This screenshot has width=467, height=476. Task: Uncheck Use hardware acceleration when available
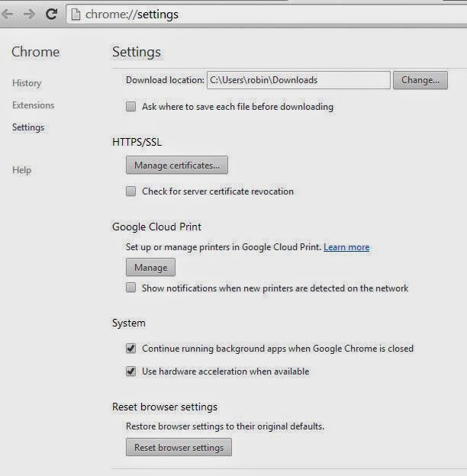tap(131, 371)
